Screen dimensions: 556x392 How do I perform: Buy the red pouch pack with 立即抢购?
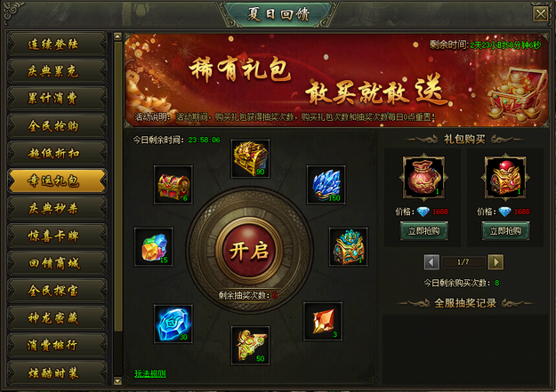tap(424, 231)
